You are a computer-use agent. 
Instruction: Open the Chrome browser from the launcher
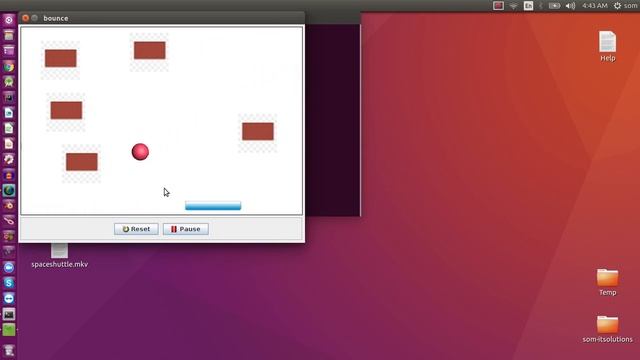[9, 66]
